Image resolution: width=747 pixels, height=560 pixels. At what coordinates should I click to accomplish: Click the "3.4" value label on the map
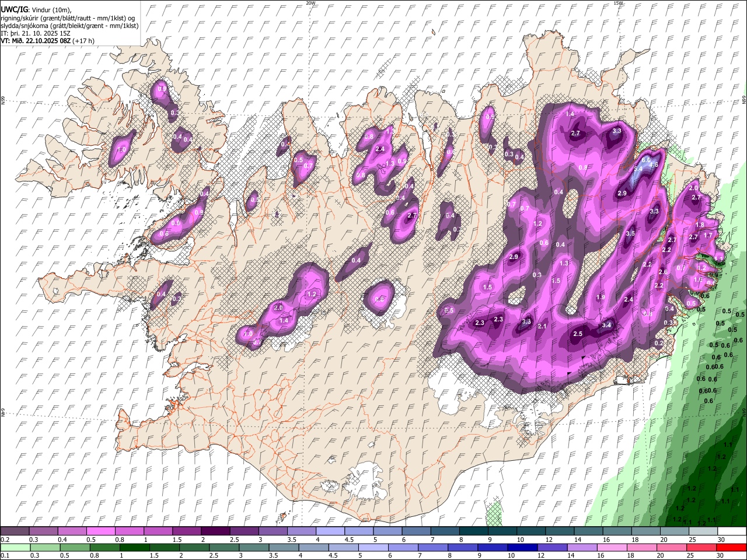(x=606, y=325)
